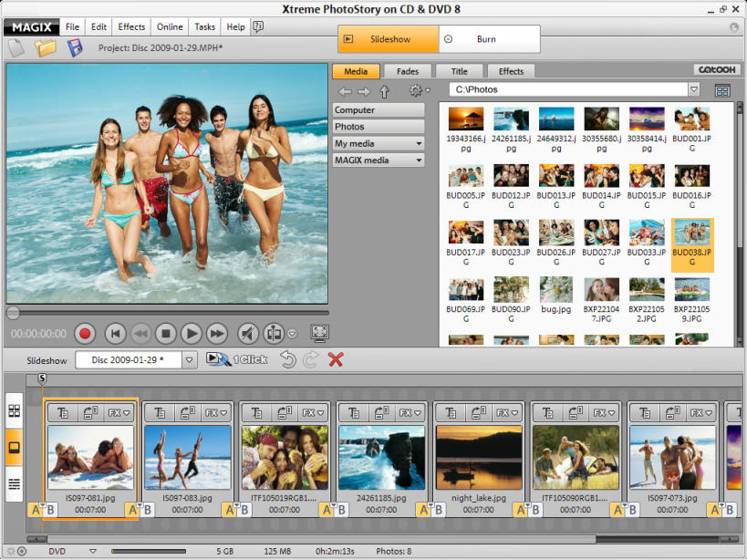Open the Catooh online library
This screenshot has width=747, height=560.
click(717, 69)
